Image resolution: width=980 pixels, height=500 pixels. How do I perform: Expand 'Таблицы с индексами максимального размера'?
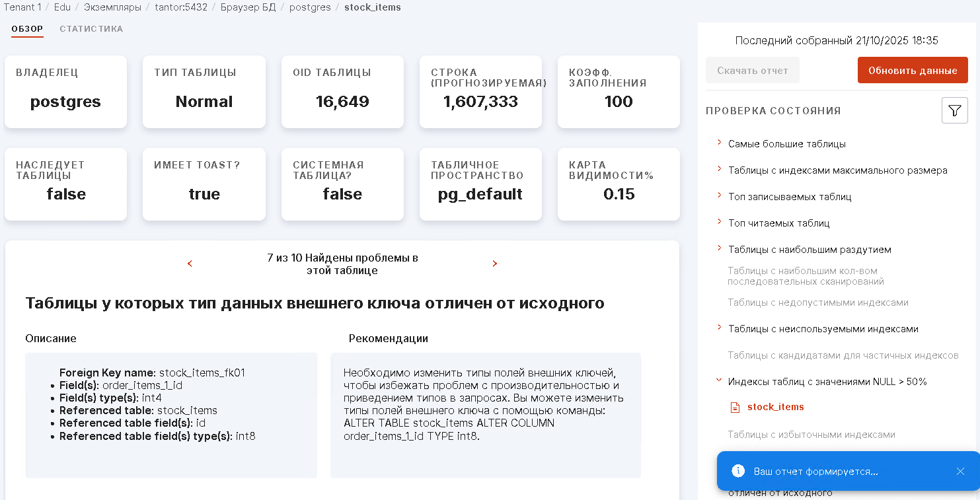click(x=719, y=169)
